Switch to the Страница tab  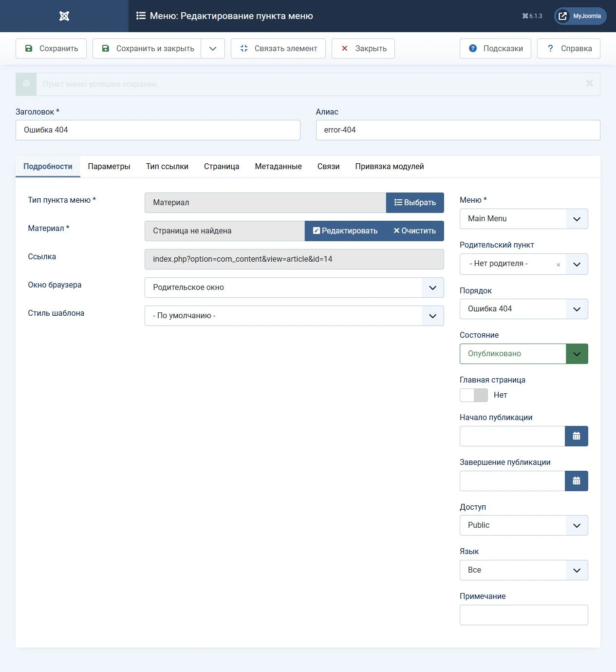pyautogui.click(x=222, y=167)
